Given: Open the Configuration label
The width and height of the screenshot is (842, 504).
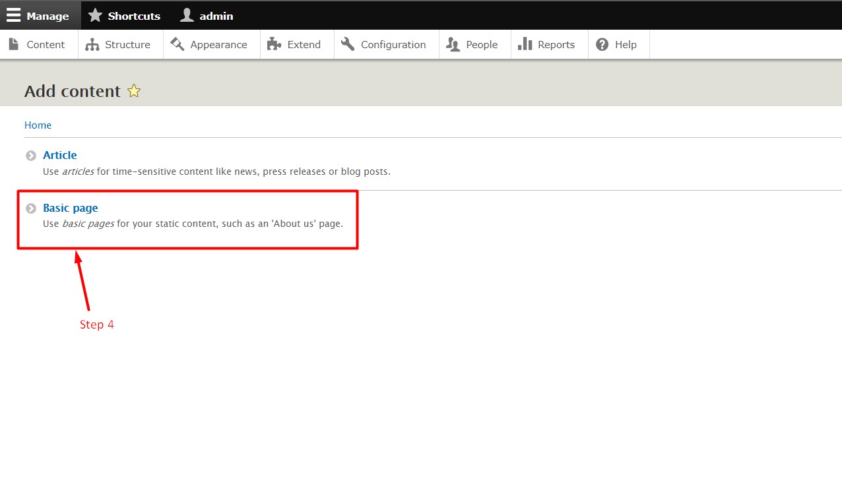Looking at the screenshot, I should click(393, 45).
